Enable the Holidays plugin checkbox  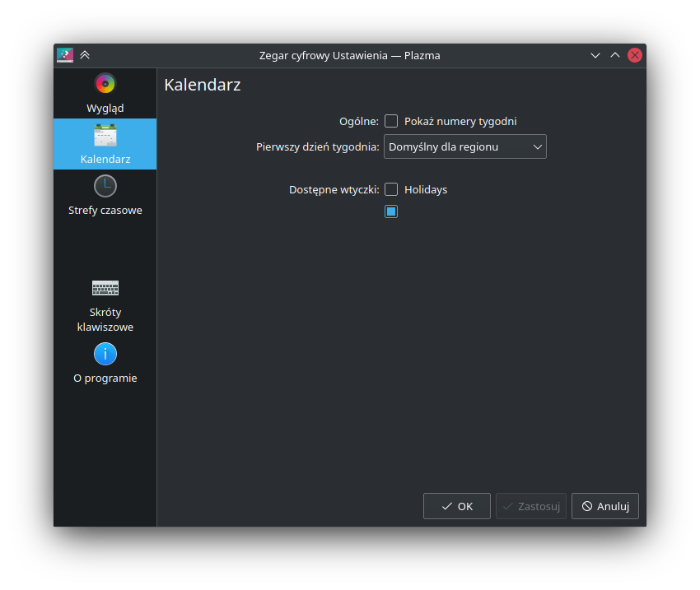click(x=391, y=189)
